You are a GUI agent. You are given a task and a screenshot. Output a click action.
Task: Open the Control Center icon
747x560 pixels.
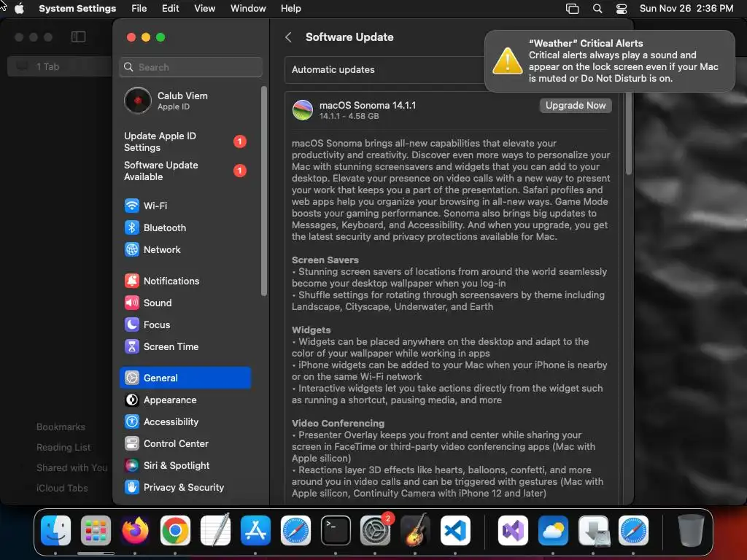click(x=132, y=444)
